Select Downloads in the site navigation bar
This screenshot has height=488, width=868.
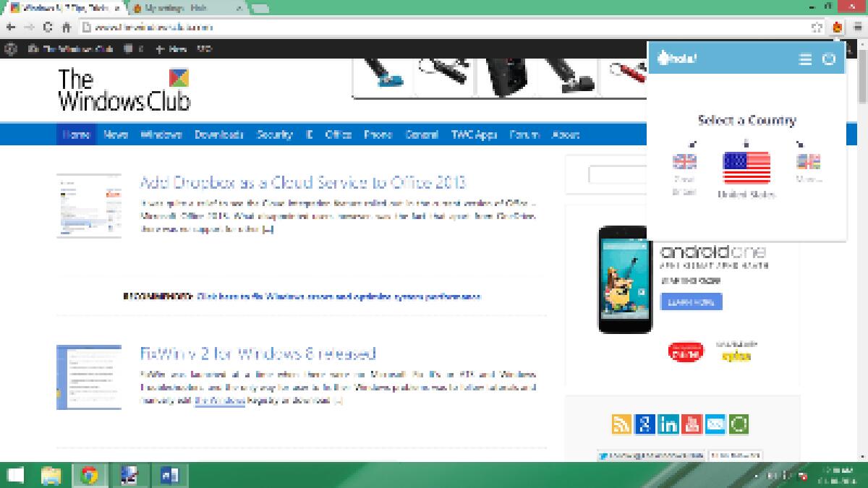tap(218, 135)
